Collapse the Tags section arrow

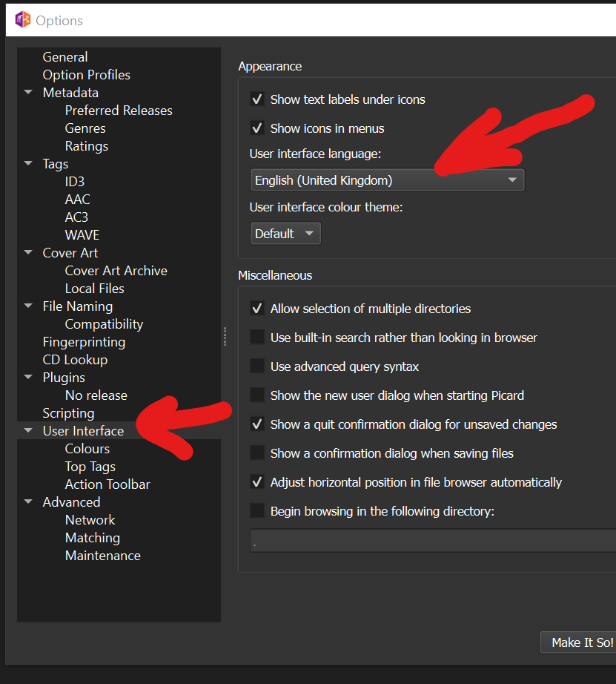click(28, 164)
